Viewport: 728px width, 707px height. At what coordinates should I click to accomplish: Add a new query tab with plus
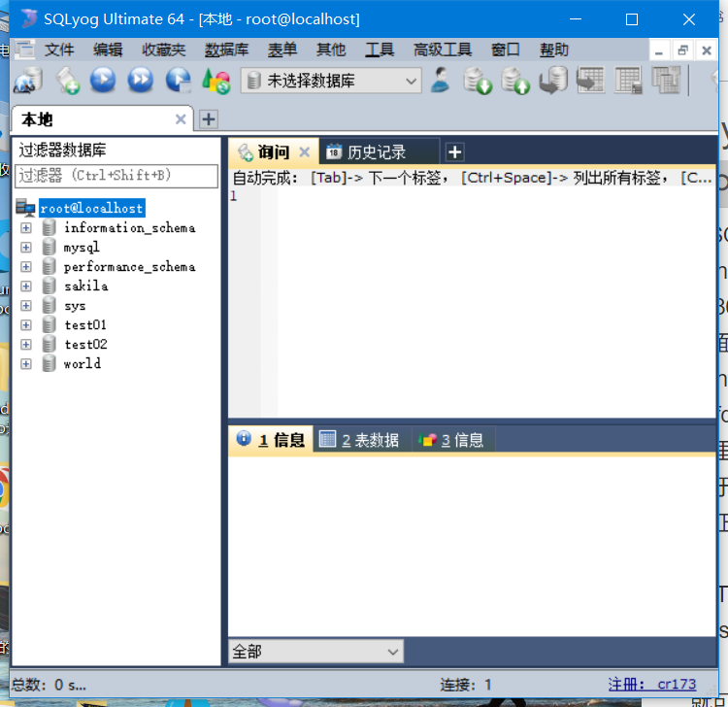click(454, 151)
